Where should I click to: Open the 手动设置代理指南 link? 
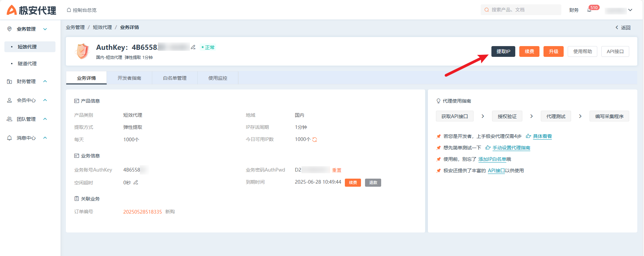(x=511, y=148)
